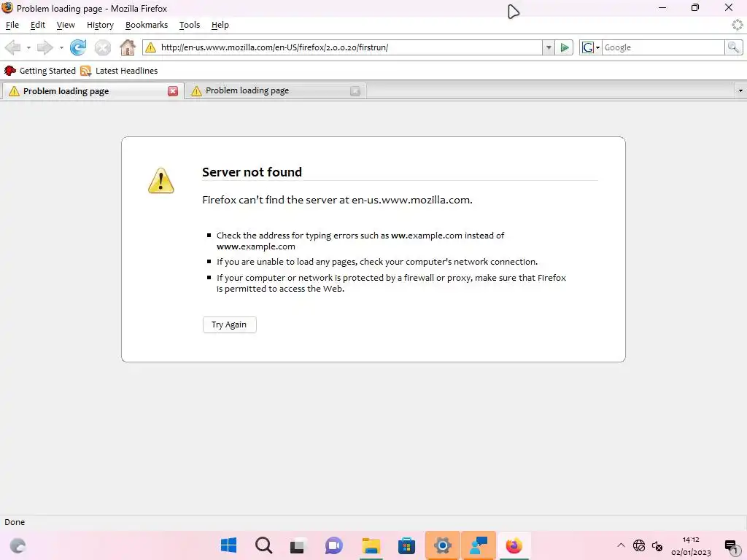The width and height of the screenshot is (747, 560).
Task: Click the Try Again button
Action: coord(229,324)
